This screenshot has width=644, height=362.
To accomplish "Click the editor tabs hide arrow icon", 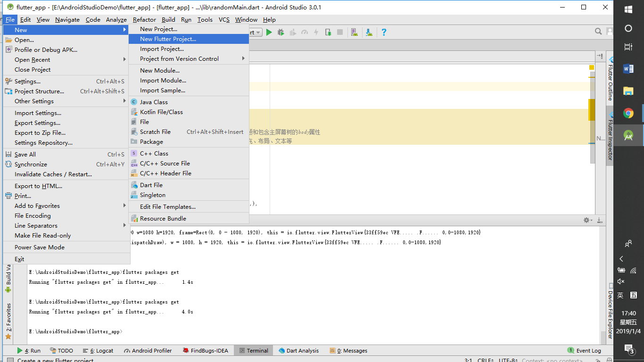I will pos(600,56).
